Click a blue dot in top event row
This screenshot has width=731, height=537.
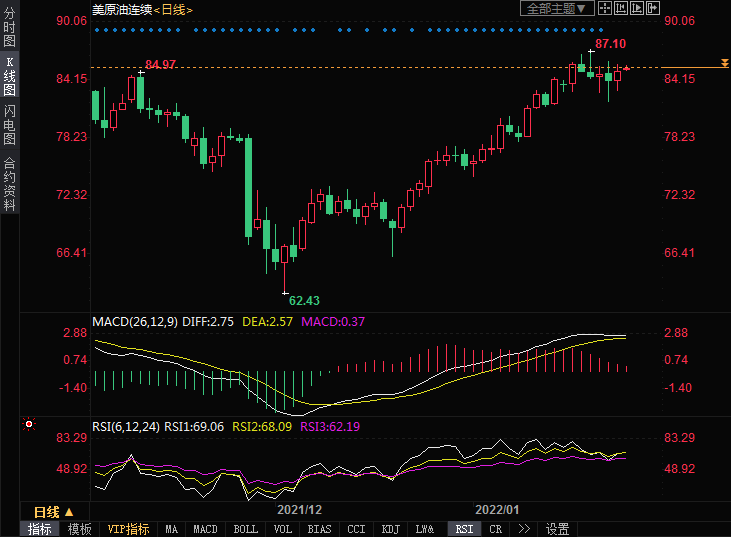click(96, 30)
